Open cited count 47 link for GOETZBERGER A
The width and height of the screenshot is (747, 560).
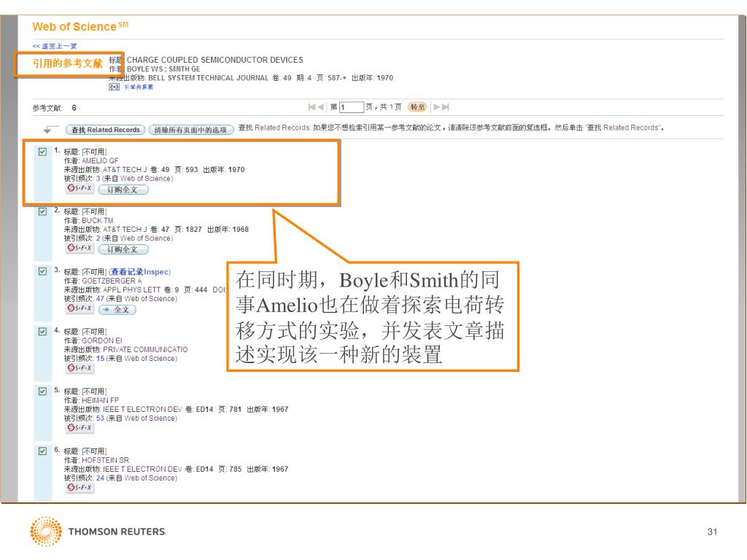point(100,299)
